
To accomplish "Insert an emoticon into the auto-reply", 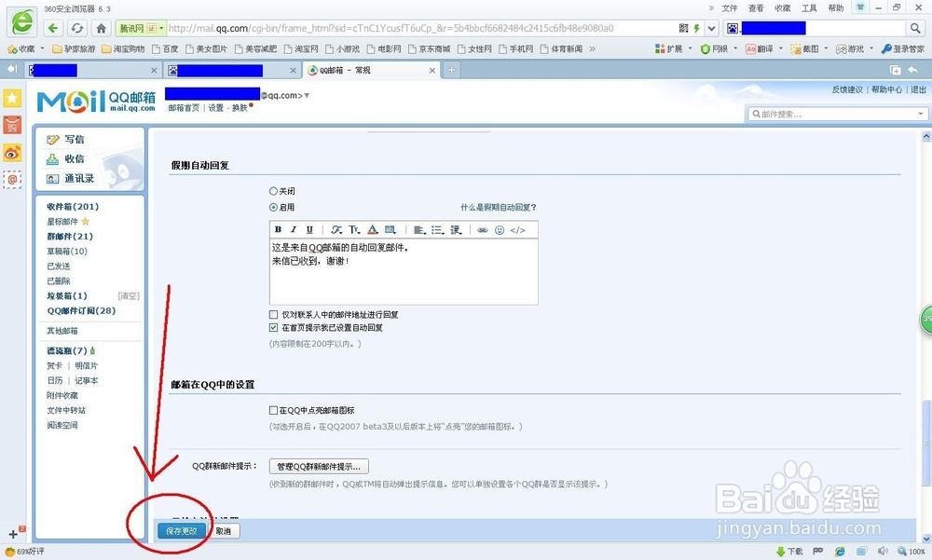I will click(500, 229).
